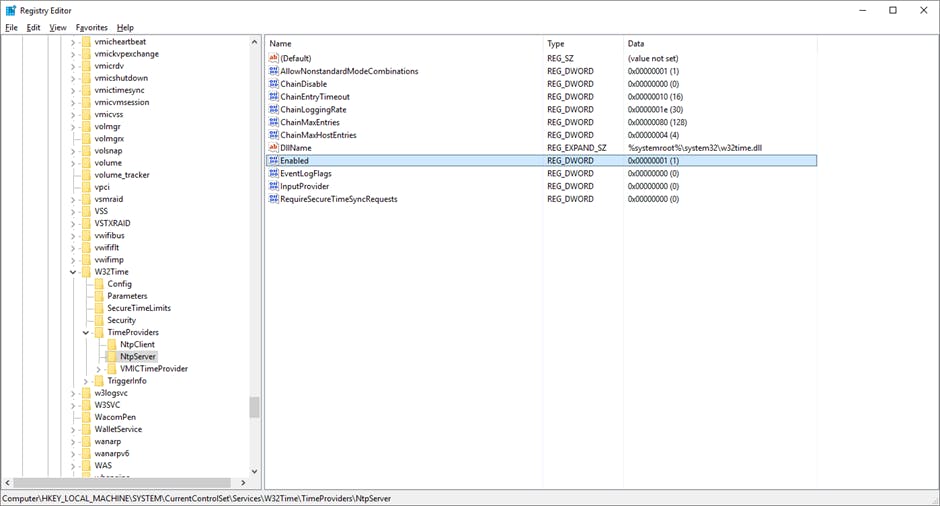The height and width of the screenshot is (506, 940).
Task: Collapse the TimeProviders key
Action: (x=86, y=332)
